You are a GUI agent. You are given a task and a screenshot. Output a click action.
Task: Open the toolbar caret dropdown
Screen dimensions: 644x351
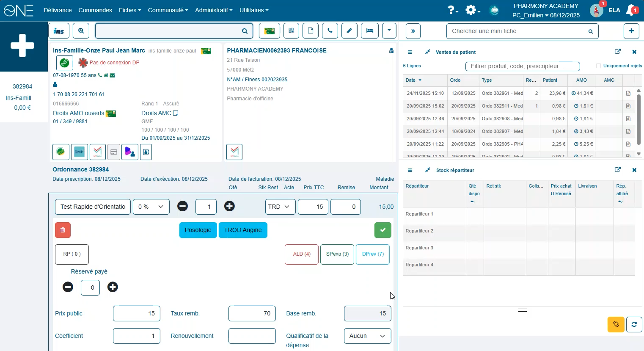tap(389, 31)
